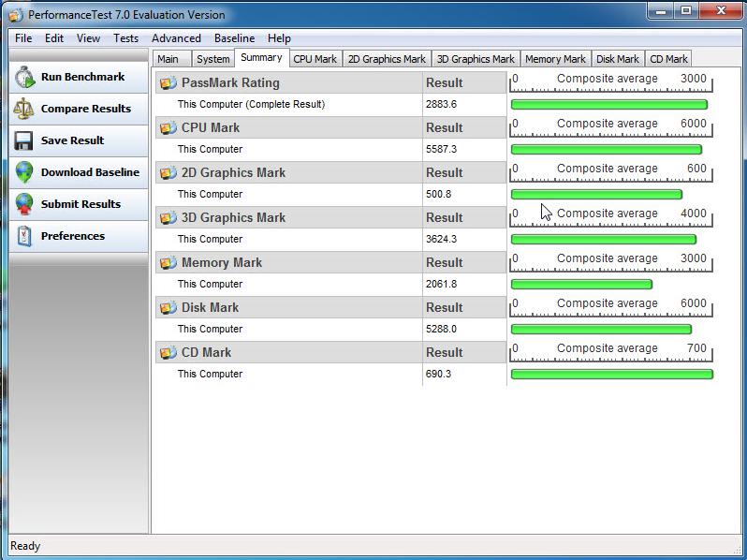Viewport: 747px width, 560px height.
Task: Click the floppy disk Save Result icon
Action: tap(24, 140)
